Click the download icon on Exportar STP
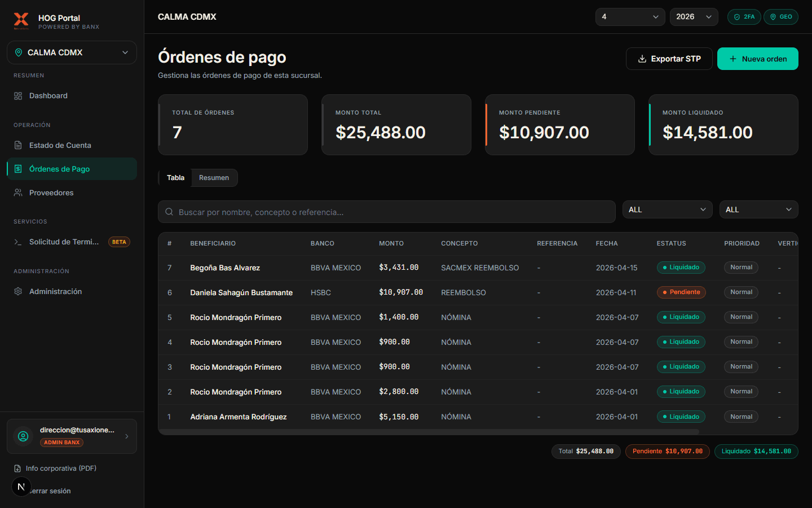The width and height of the screenshot is (812, 508). pyautogui.click(x=641, y=58)
